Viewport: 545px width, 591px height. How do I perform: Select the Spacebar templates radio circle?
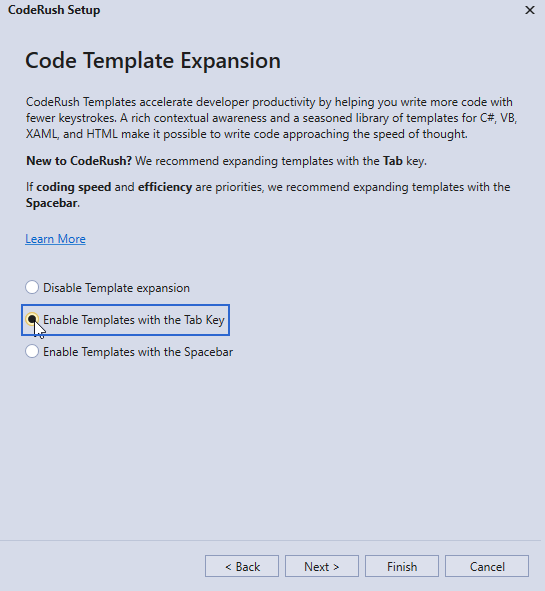pyautogui.click(x=32, y=351)
